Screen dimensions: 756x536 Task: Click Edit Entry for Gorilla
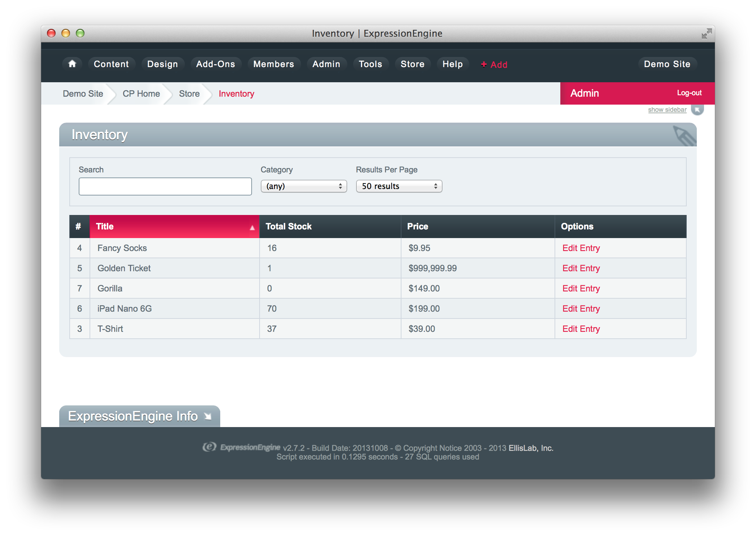[x=581, y=289]
